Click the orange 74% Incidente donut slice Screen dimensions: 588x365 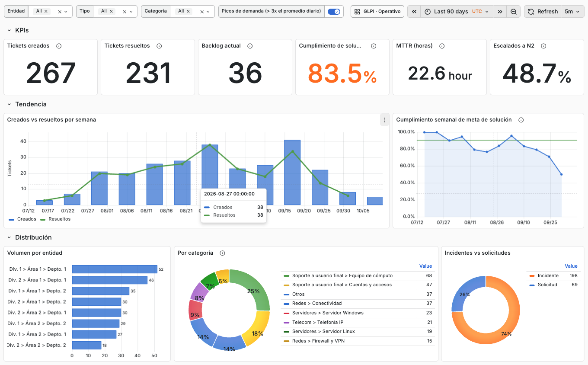(506, 333)
